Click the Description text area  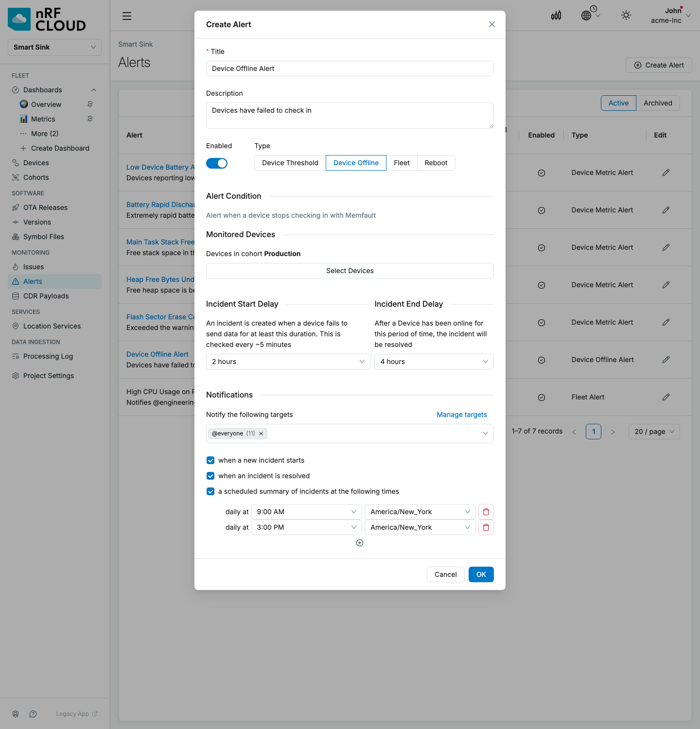(350, 116)
